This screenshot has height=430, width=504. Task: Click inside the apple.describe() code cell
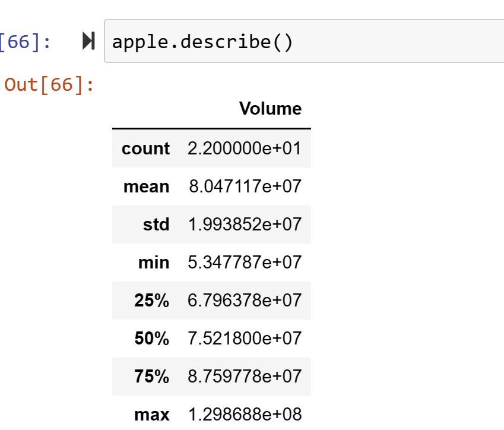[x=237, y=42]
